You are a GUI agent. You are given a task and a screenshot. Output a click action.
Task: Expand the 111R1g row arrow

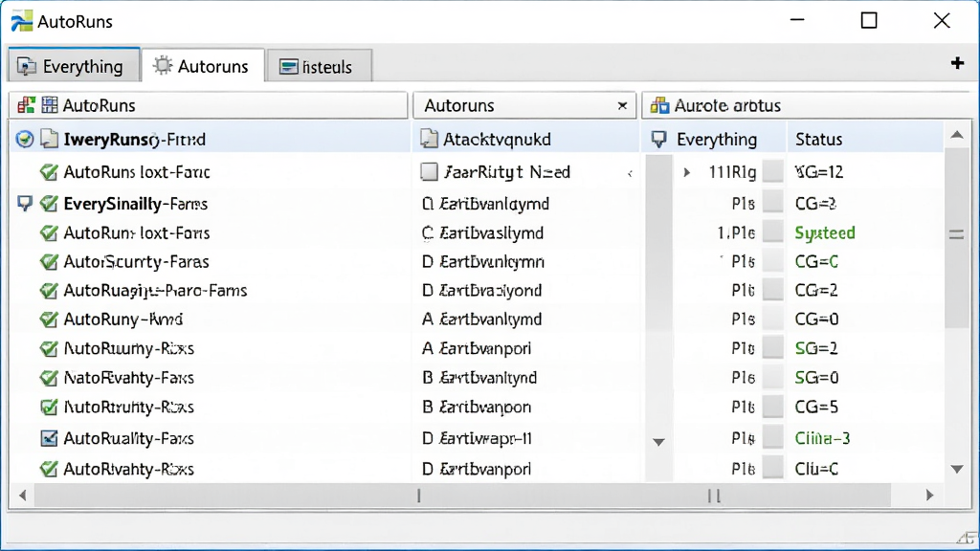686,172
